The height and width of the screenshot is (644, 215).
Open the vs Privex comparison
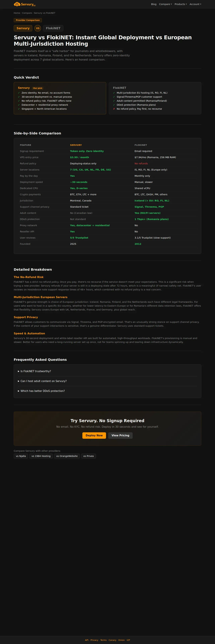(x=89, y=456)
